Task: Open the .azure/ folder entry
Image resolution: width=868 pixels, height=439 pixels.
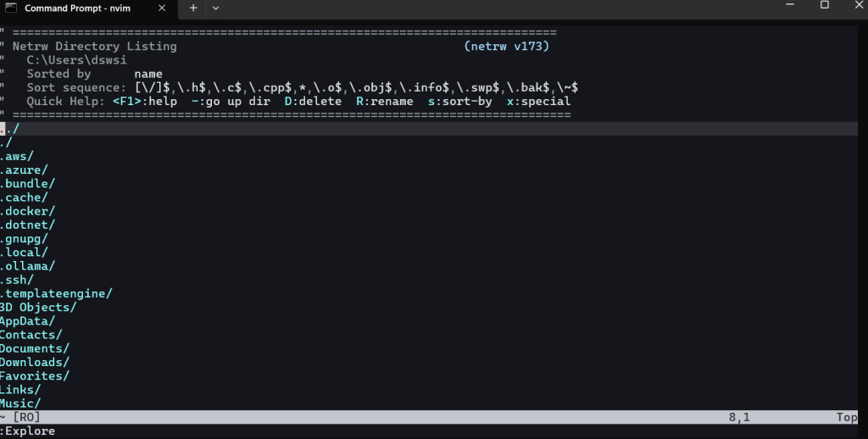Action: 24,170
